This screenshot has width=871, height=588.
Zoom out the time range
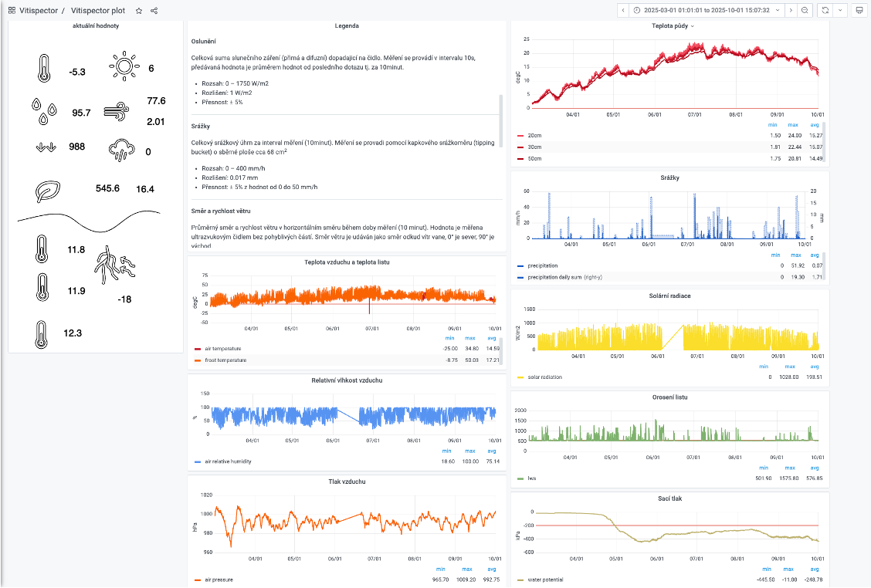click(x=805, y=10)
